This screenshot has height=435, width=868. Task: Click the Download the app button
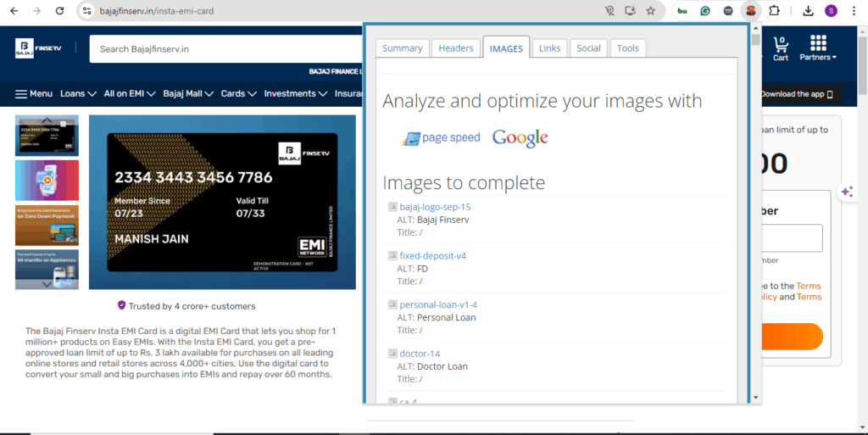797,94
